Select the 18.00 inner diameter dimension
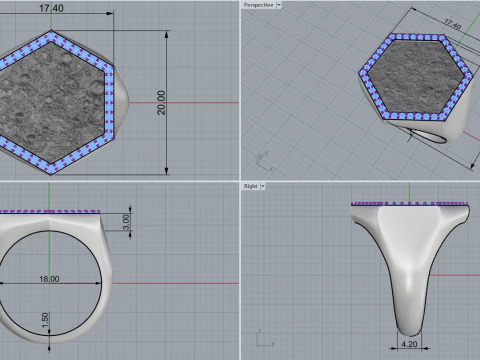 tap(49, 279)
